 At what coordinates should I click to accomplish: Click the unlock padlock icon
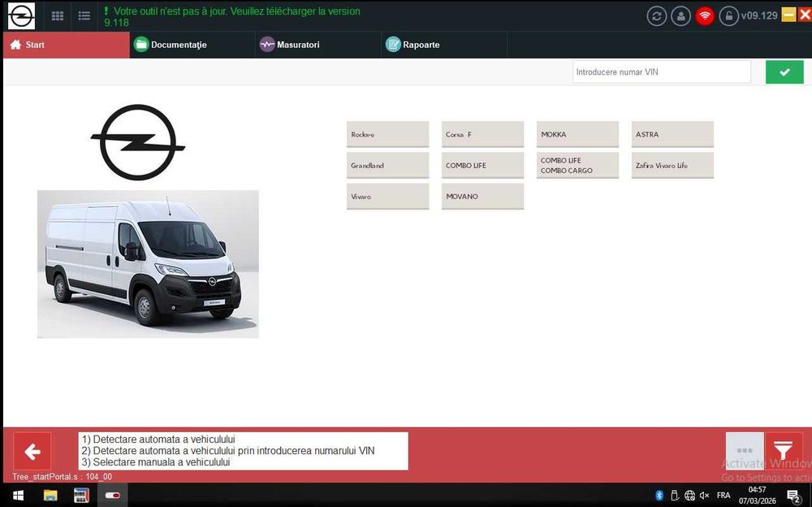tap(728, 16)
